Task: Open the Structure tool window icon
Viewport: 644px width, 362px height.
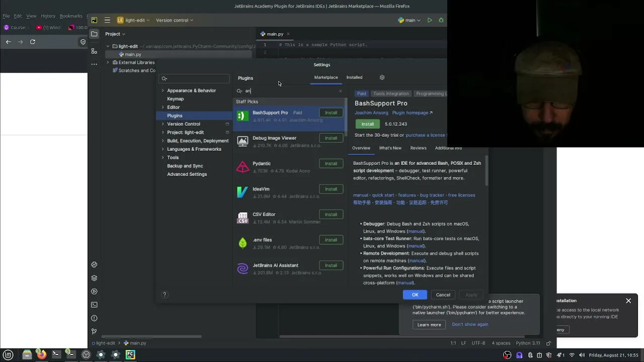Action: tap(94, 51)
